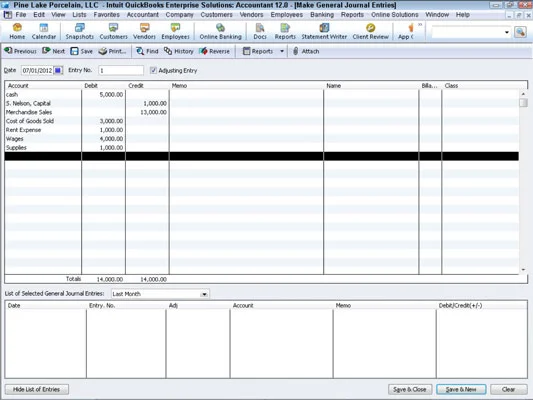The height and width of the screenshot is (400, 533).
Task: Select the cash account row
Action: click(x=262, y=94)
